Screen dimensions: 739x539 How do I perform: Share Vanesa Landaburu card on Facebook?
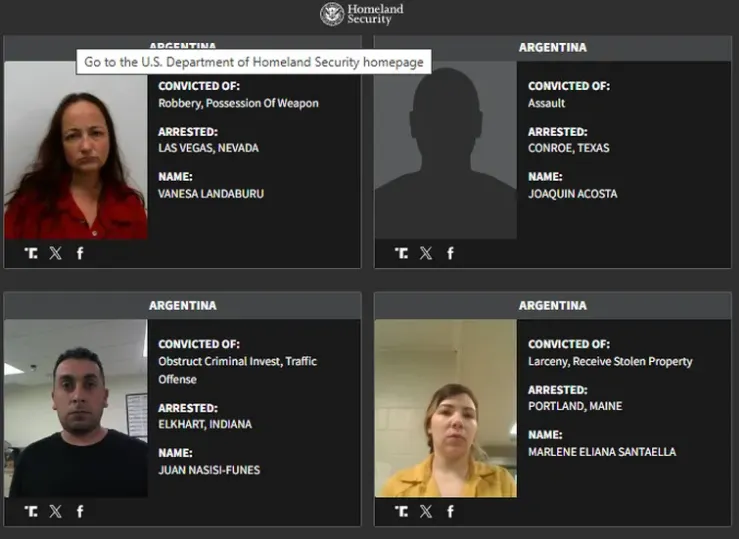80,253
